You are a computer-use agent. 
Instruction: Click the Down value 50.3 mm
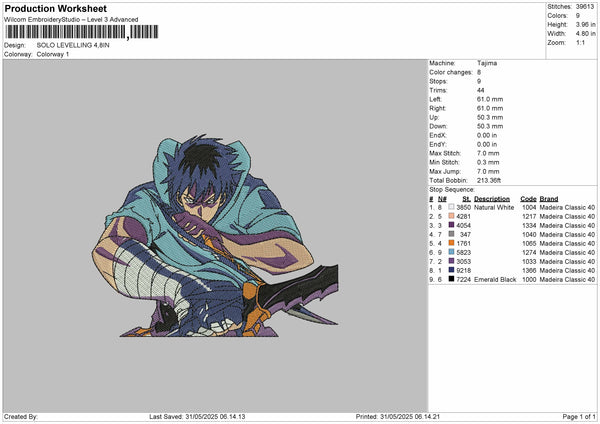tap(490, 126)
